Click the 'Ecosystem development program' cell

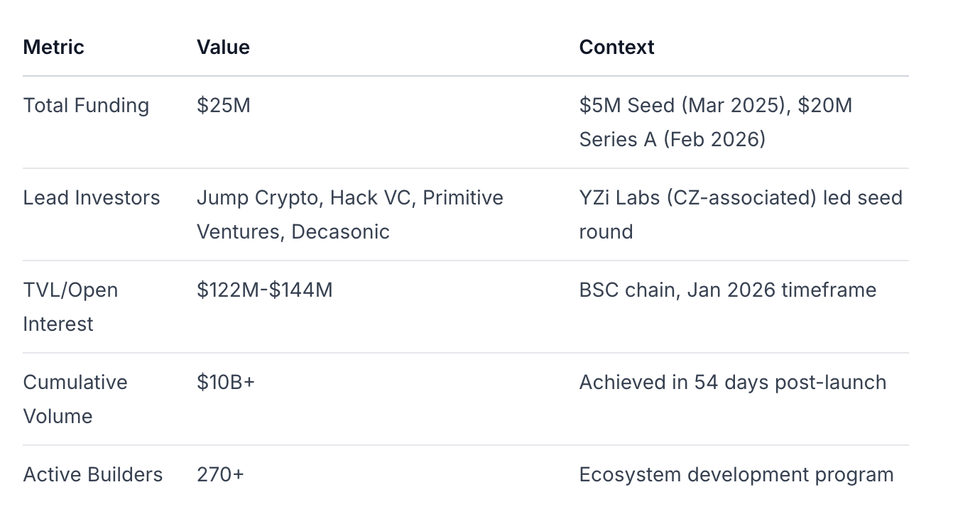click(x=736, y=475)
